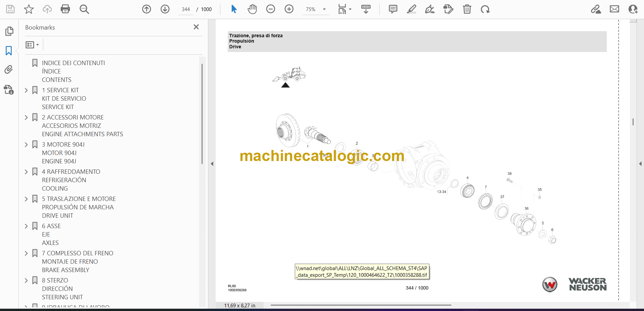Add a sticky note comment
644x311 pixels.
click(393, 9)
